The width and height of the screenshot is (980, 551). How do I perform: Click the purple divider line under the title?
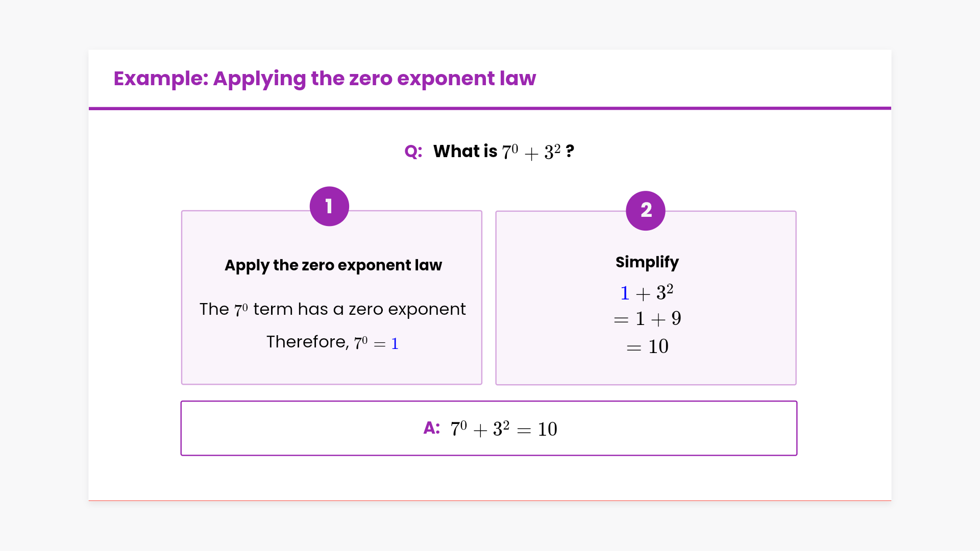pyautogui.click(x=490, y=108)
